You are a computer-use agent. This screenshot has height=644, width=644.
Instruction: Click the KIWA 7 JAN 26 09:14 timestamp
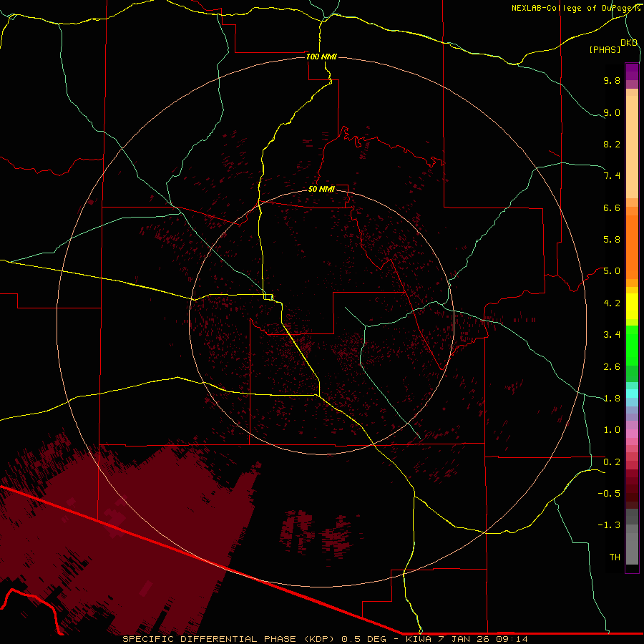467,639
